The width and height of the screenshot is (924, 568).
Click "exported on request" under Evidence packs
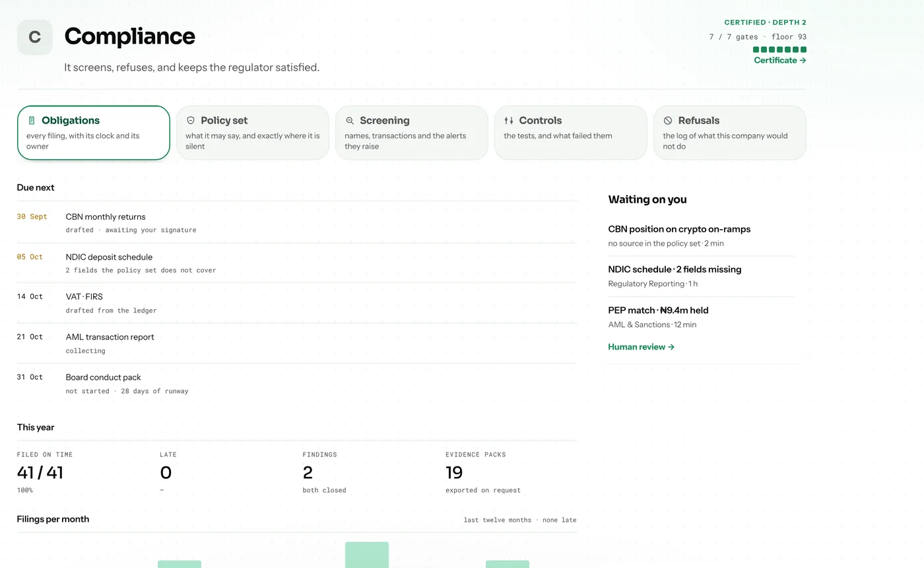(x=483, y=490)
